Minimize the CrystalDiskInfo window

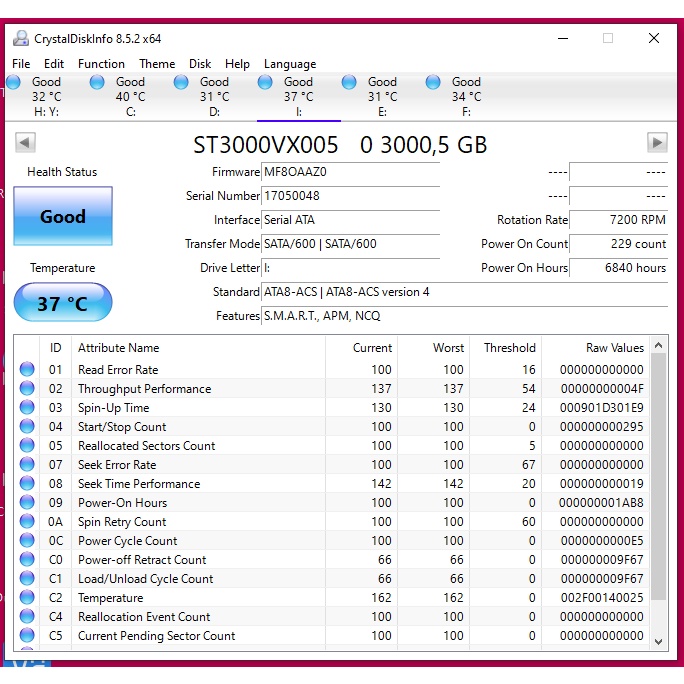click(563, 38)
